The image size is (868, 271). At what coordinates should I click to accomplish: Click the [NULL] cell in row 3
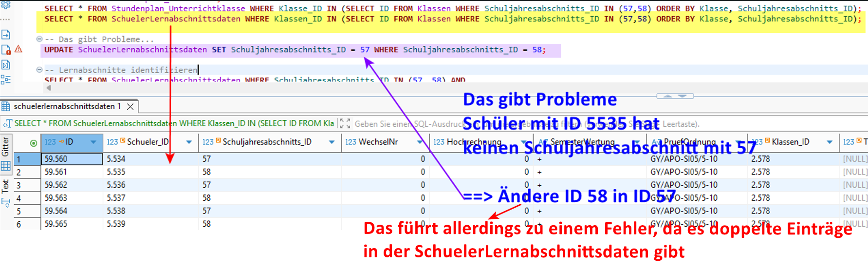click(x=855, y=185)
